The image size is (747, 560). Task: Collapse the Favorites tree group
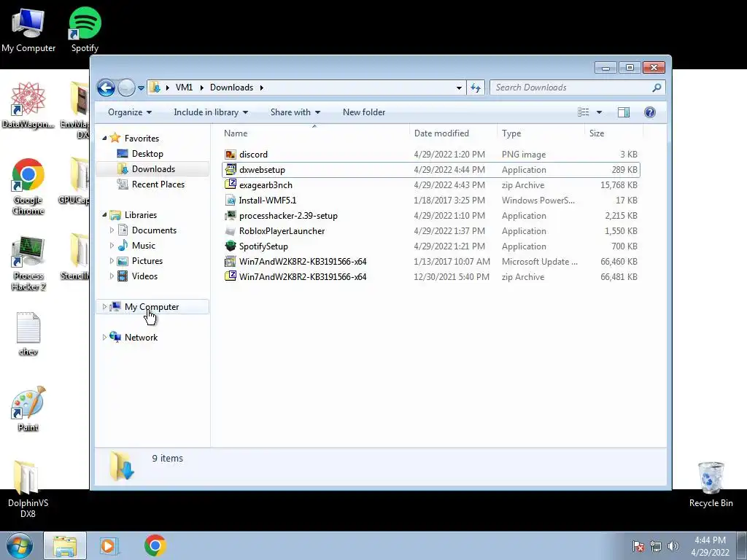[x=105, y=138]
